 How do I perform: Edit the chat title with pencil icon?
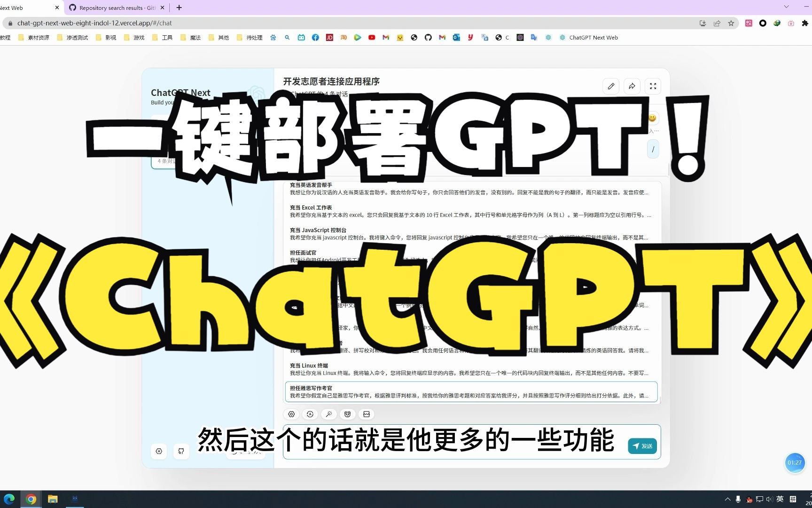(x=611, y=86)
